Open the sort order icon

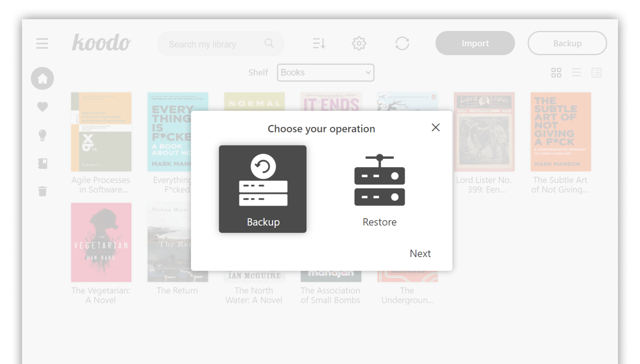pos(319,43)
